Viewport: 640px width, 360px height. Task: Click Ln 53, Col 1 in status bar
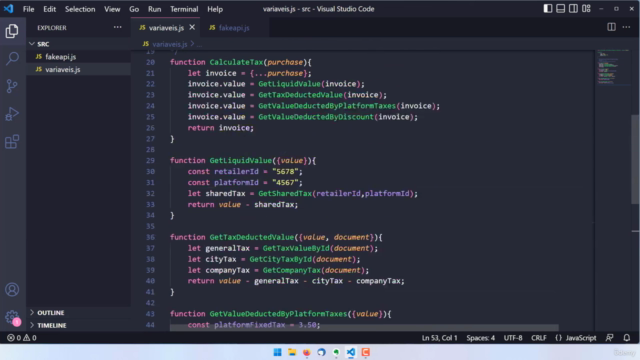tap(439, 338)
